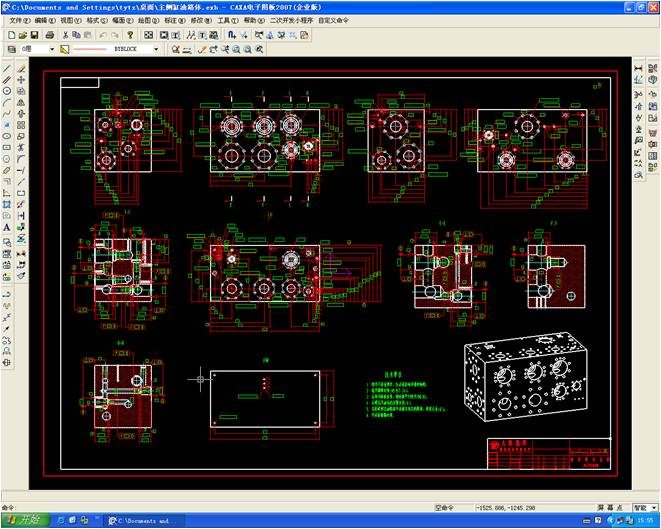The width and height of the screenshot is (661, 529).
Task: Open the 编辑 (Edit) menu
Action: (x=45, y=20)
